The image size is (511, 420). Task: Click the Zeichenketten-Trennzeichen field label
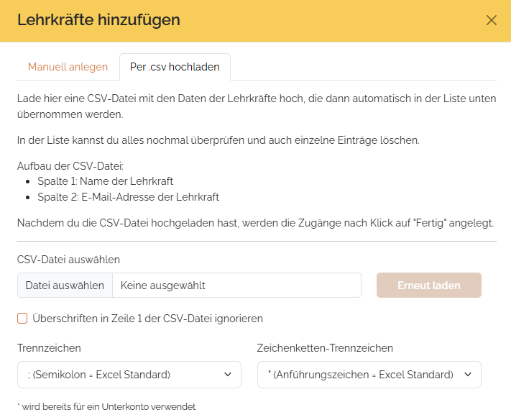pyautogui.click(x=325, y=348)
